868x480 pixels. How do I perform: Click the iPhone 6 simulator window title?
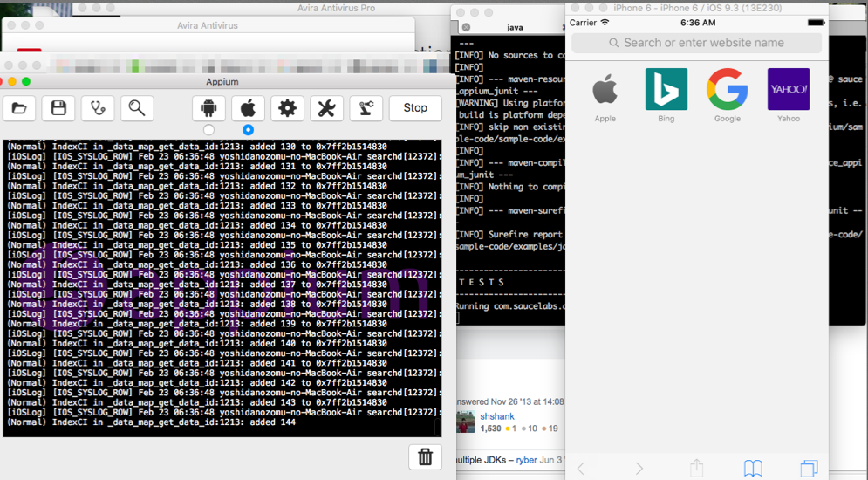(698, 8)
